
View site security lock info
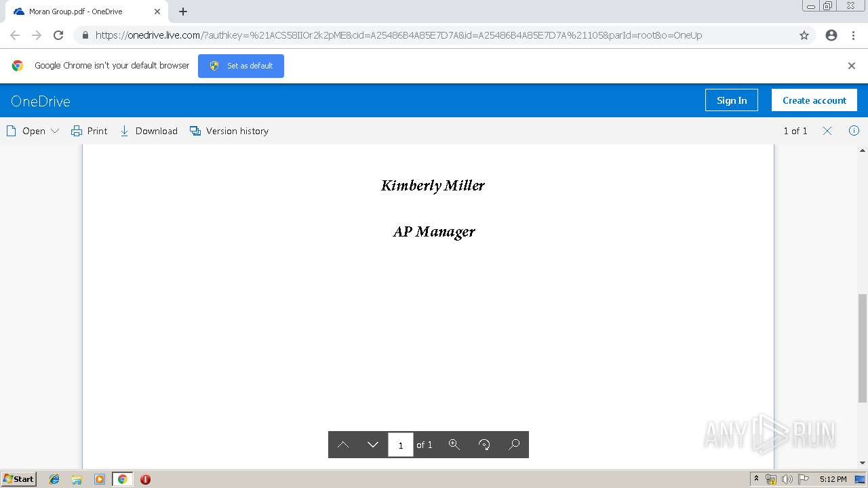(x=85, y=35)
